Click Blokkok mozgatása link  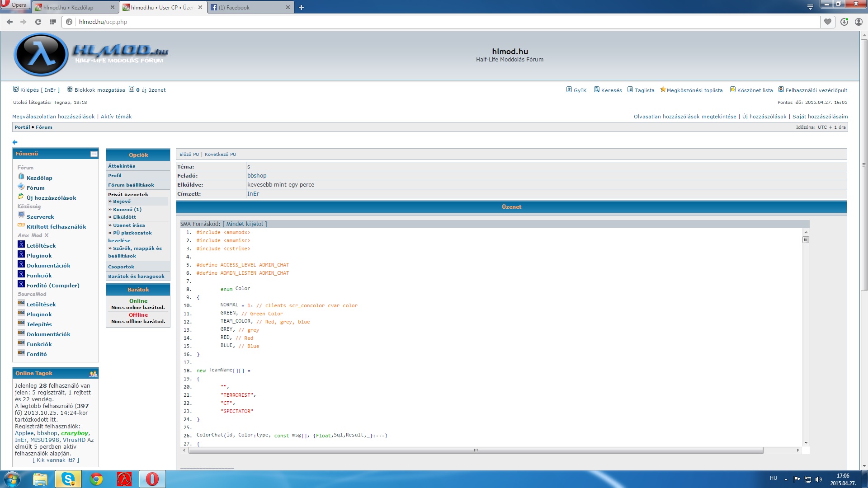point(99,90)
